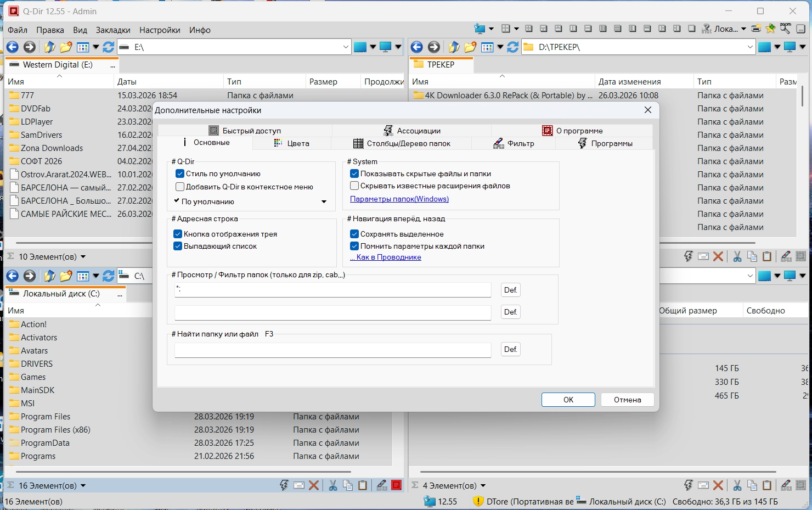Click horizontal scrollbar under C:\ file list

click(184, 472)
